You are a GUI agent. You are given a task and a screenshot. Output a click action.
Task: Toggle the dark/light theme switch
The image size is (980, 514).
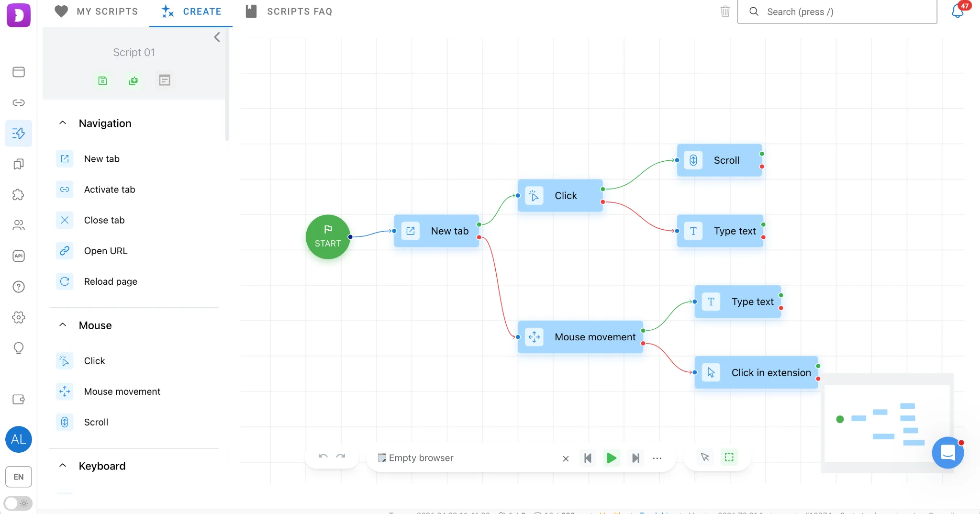click(18, 503)
